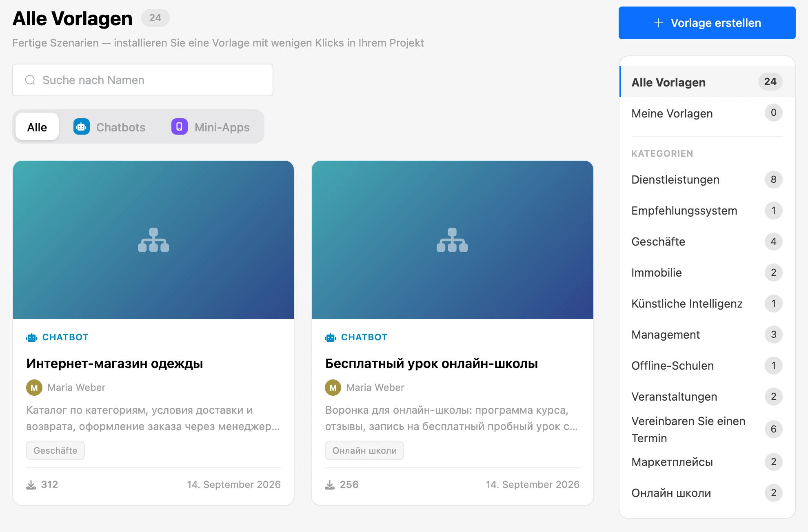The image size is (808, 532).
Task: Click the flow-chart icon on second card
Action: [x=452, y=240]
